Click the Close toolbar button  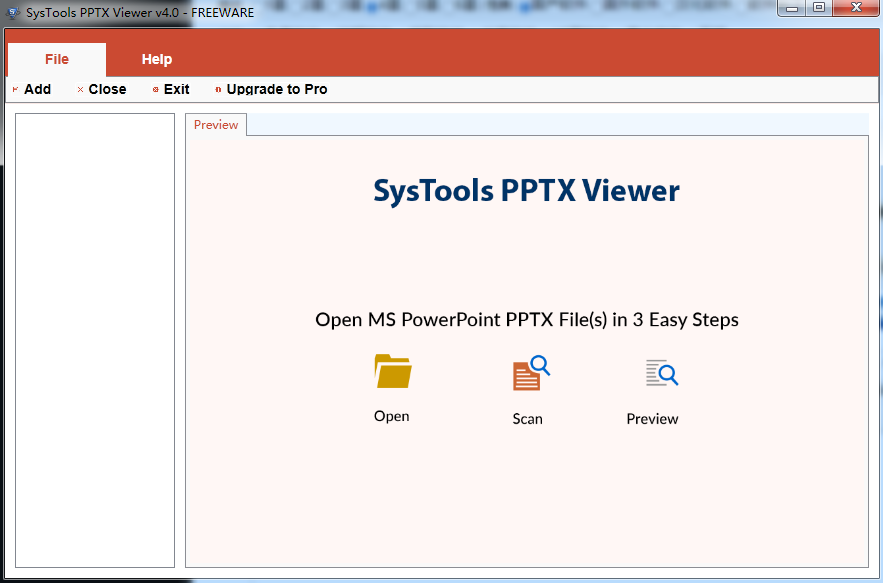tap(101, 89)
